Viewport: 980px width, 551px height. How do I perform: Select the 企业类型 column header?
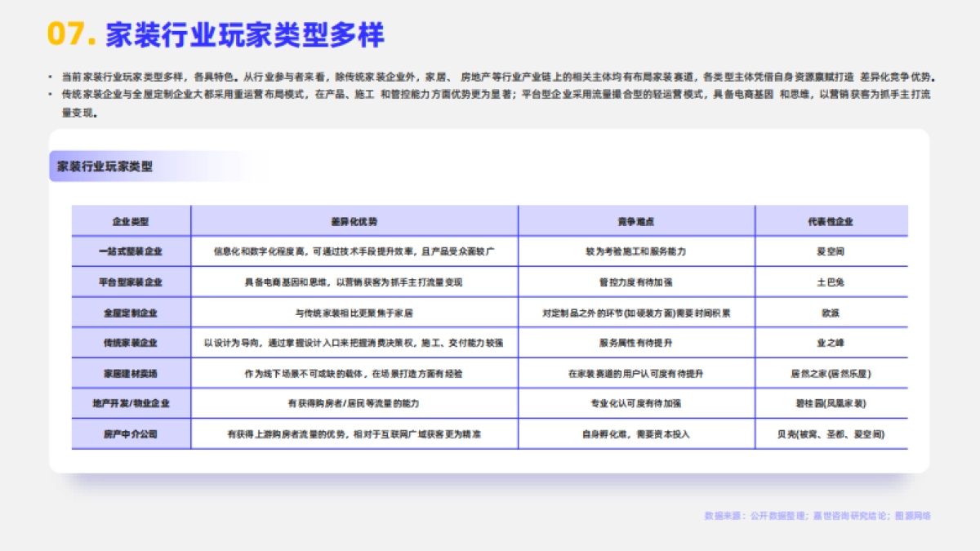(x=133, y=220)
